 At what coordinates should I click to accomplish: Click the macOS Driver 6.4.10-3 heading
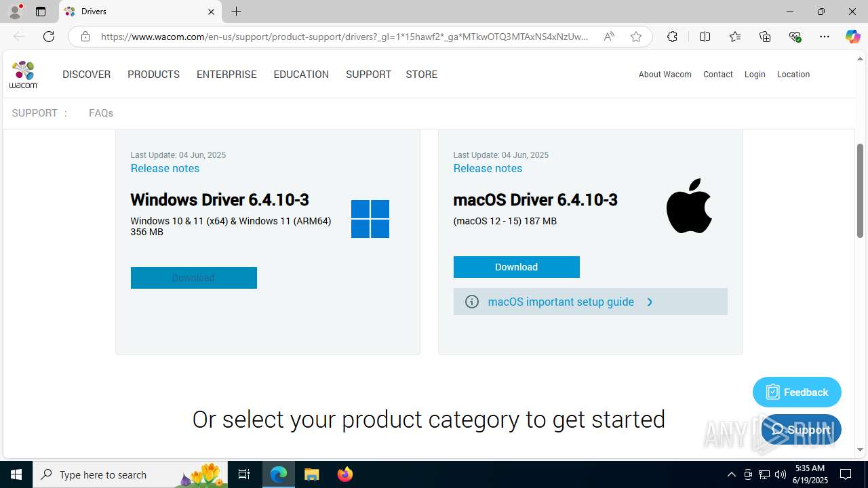click(536, 200)
